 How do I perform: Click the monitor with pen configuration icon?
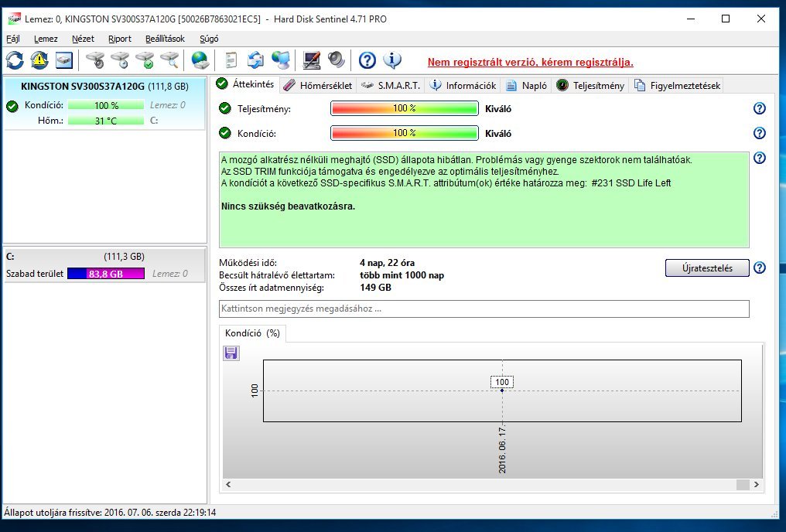(311, 60)
